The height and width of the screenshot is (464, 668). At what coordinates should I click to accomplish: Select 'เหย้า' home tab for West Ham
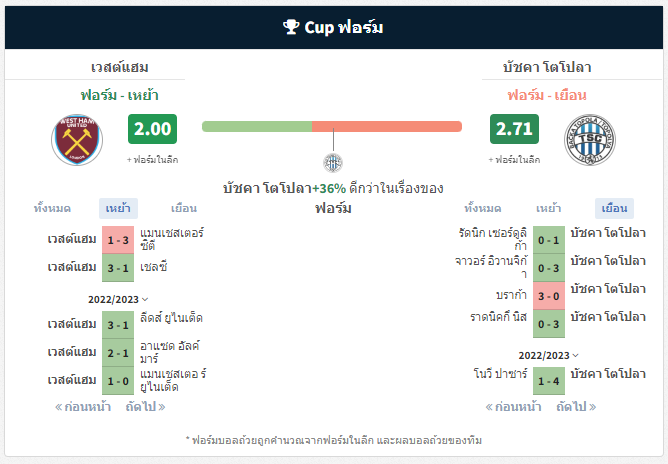(118, 208)
